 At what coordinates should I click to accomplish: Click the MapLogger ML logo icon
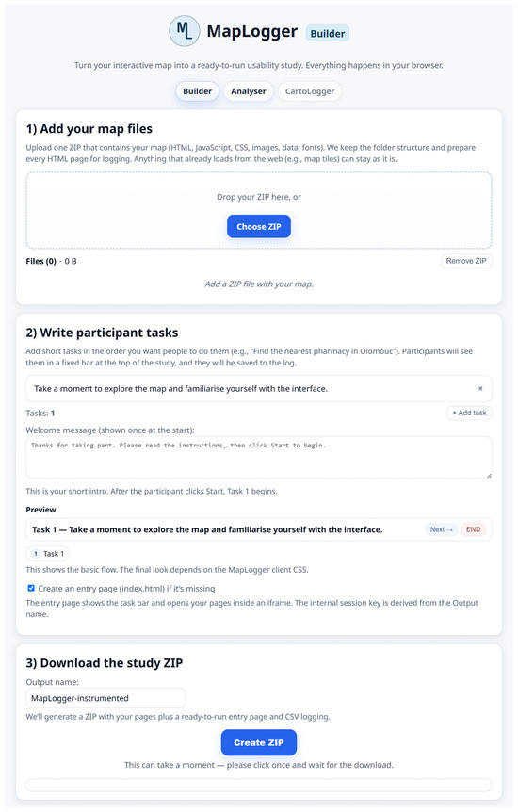[184, 31]
